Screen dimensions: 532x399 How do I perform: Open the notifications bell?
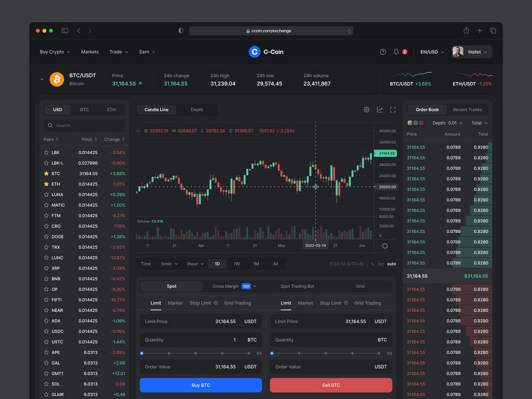point(396,52)
